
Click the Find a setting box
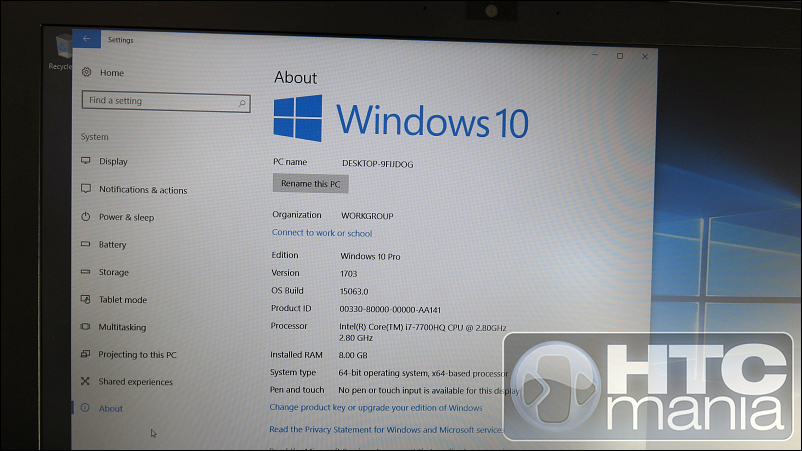pos(166,101)
